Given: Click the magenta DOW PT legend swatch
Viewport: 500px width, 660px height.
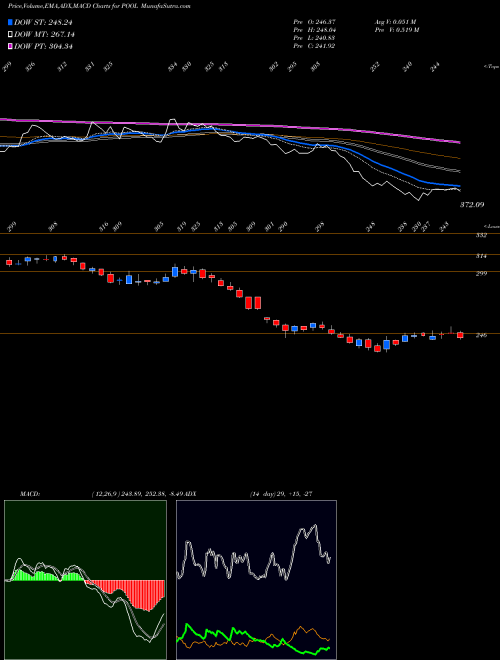Looking at the screenshot, I should pos(10,46).
